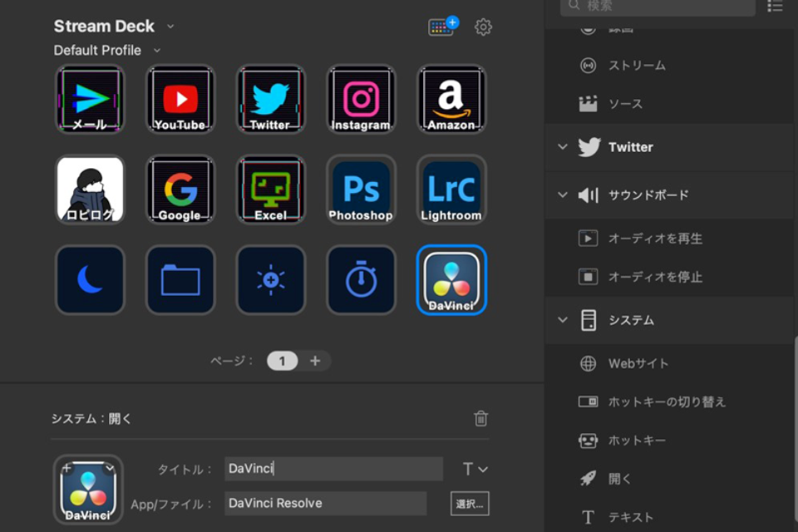Select the stopwatch timer key
Viewport: 798px width, 532px height.
tap(361, 280)
